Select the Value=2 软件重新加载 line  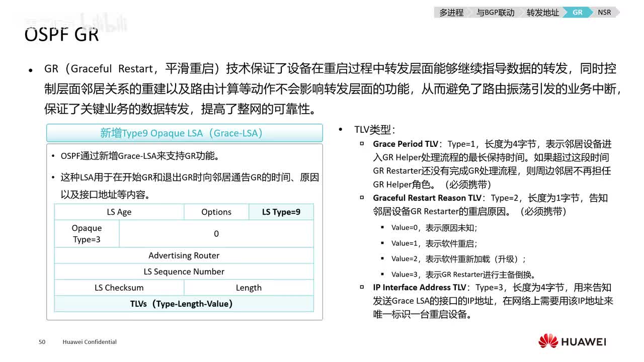pyautogui.click(x=458, y=259)
